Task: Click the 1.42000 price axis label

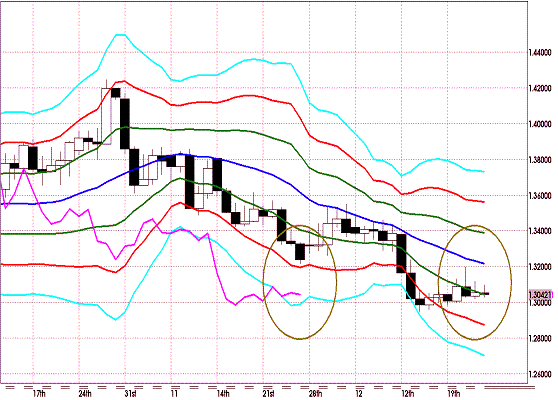Action: pyautogui.click(x=540, y=89)
